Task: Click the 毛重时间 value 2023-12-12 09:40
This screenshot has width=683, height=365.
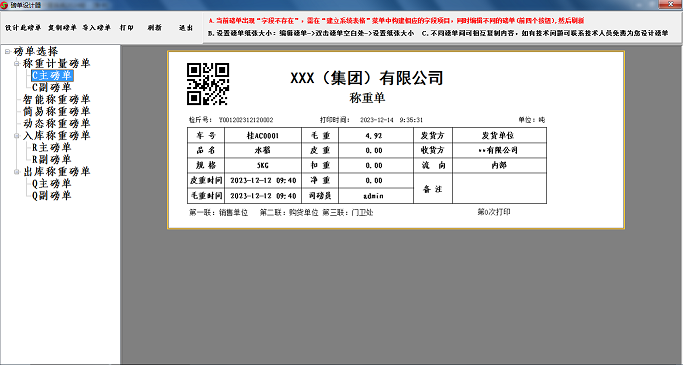Action: 263,196
